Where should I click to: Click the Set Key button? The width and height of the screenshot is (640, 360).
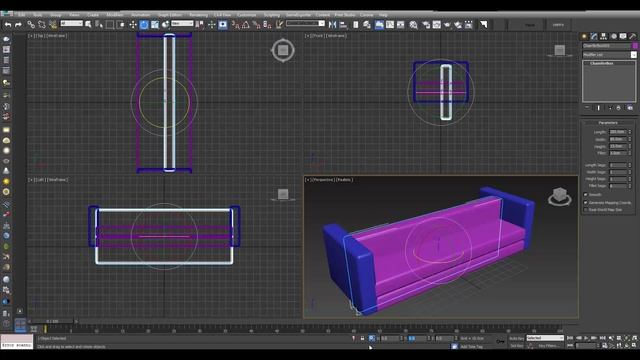point(516,346)
